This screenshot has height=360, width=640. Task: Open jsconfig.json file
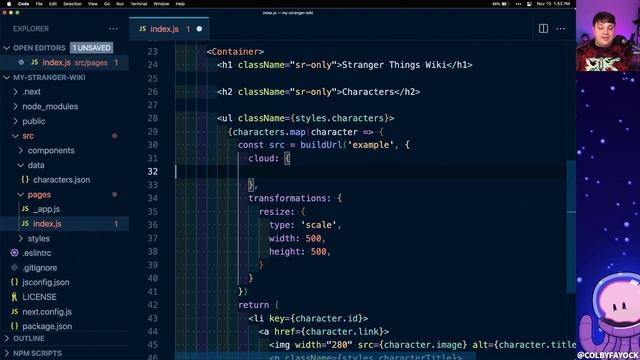coord(46,282)
